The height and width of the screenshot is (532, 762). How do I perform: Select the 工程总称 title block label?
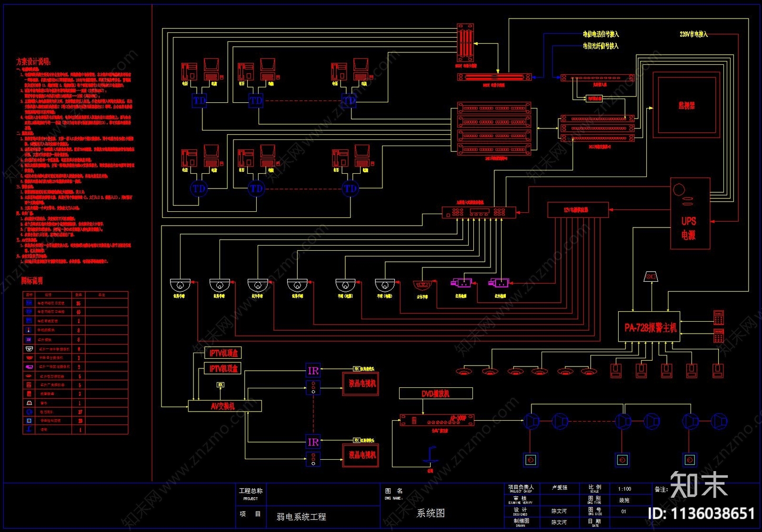coord(251,491)
